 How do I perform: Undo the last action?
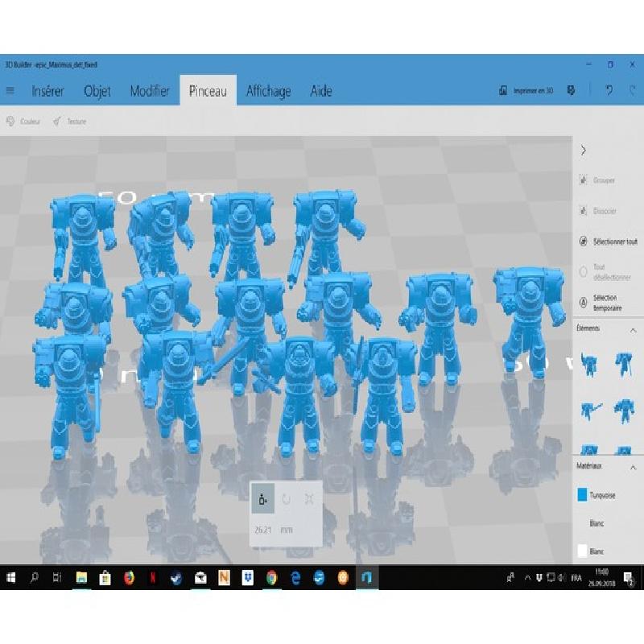[609, 90]
